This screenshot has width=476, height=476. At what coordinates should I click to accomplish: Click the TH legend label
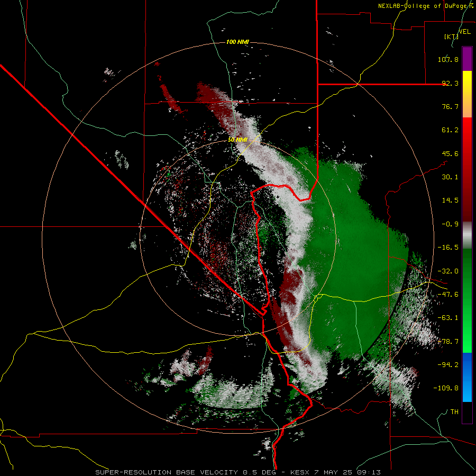454,412
